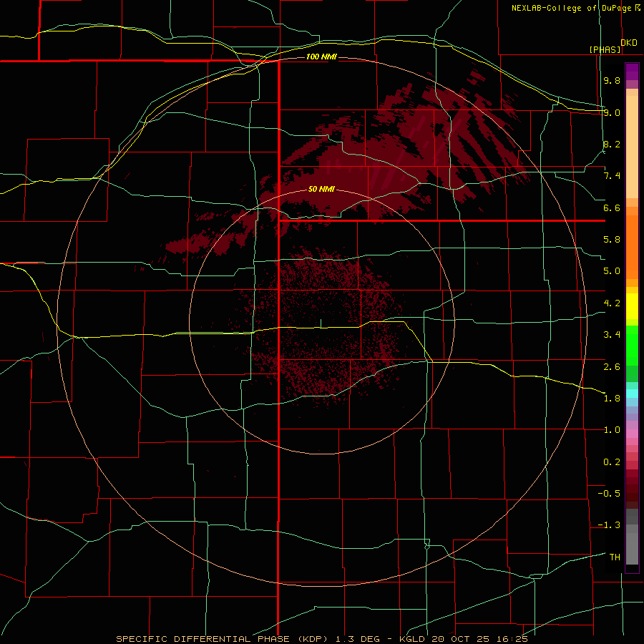This screenshot has height=644, width=644.
Task: Click the 9.8 color scale value
Action: pyautogui.click(x=612, y=80)
